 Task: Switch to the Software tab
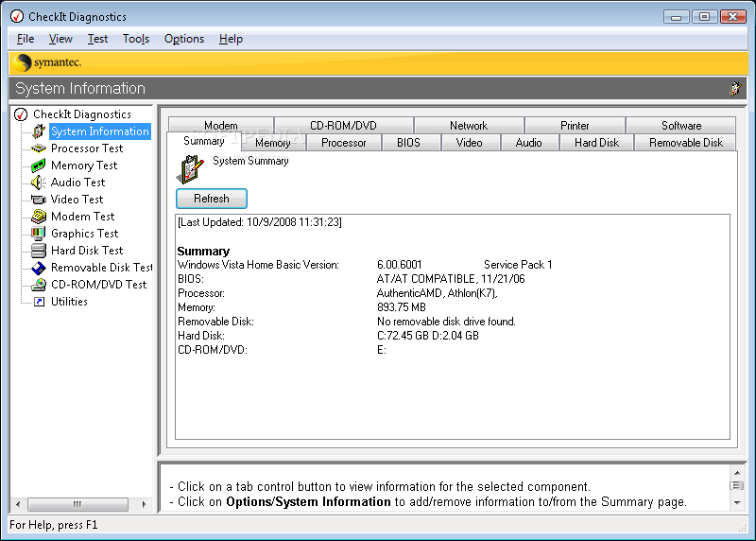click(680, 126)
